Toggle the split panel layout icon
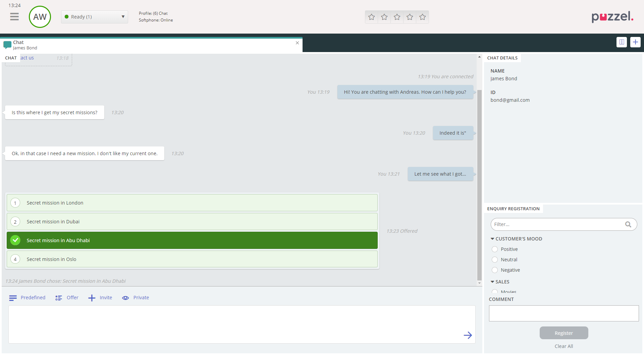This screenshot has height=355, width=644. click(622, 42)
